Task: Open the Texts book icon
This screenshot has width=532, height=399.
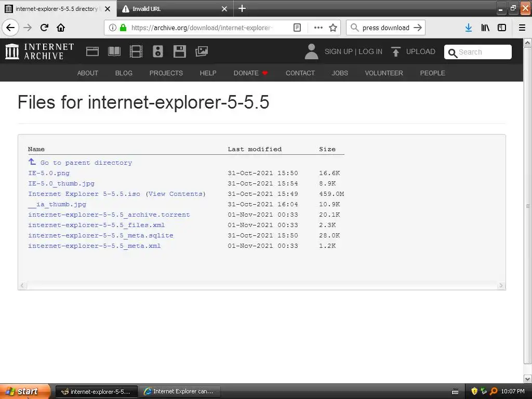Action: [114, 51]
